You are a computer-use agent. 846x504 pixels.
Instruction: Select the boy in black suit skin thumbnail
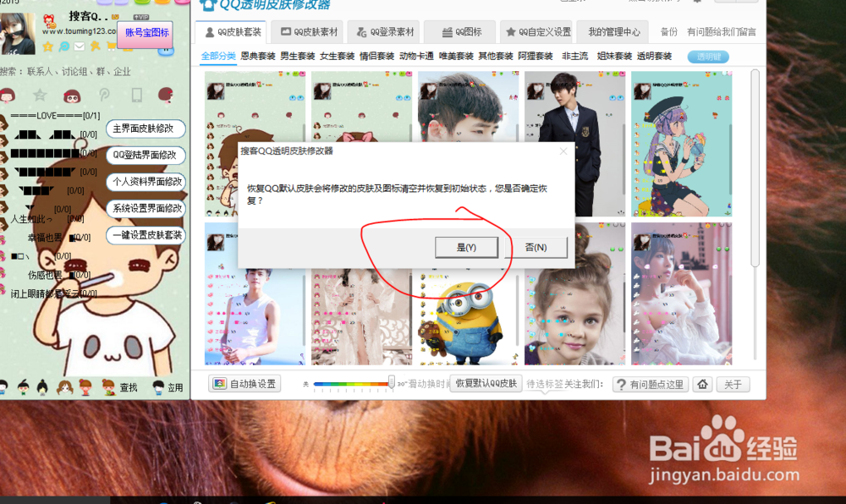click(x=574, y=144)
